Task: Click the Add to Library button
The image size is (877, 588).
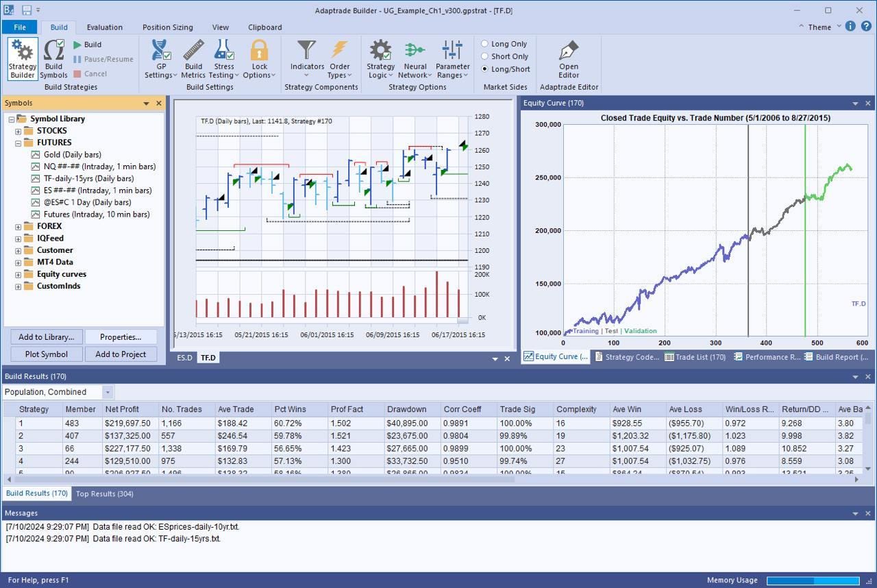Action: (47, 337)
